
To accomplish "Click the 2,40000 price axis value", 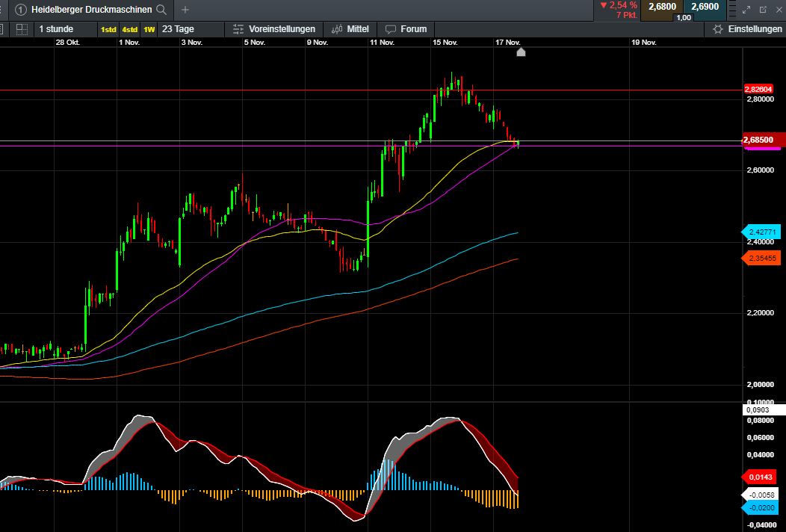I will (759, 242).
